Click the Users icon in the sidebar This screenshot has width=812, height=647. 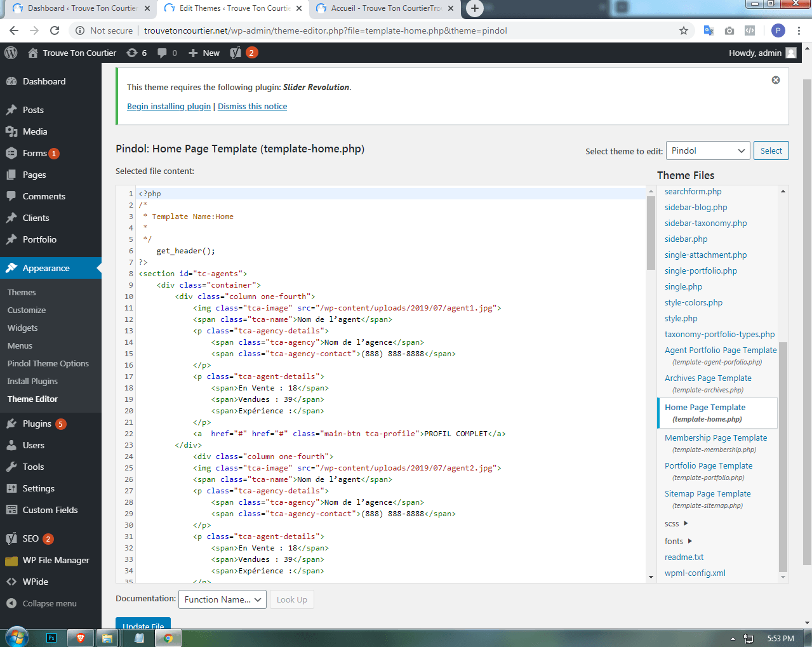11,445
